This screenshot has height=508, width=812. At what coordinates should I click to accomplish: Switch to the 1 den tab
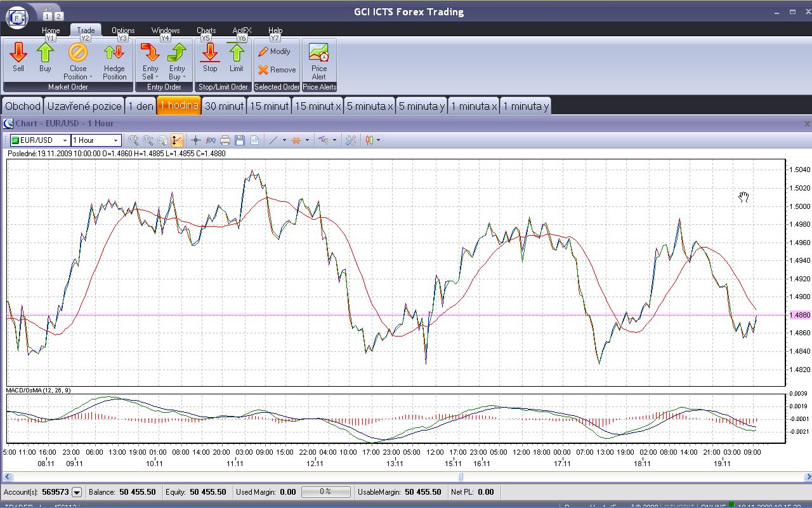[140, 106]
